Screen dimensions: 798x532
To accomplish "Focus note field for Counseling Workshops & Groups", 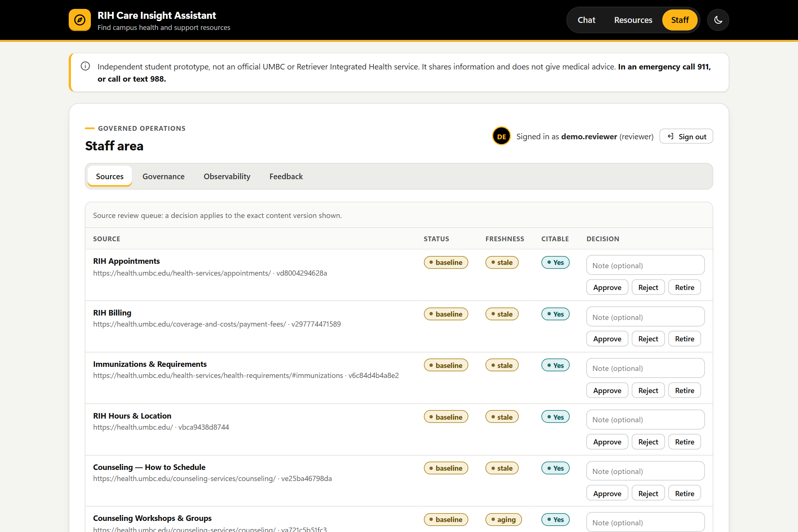I will [645, 522].
